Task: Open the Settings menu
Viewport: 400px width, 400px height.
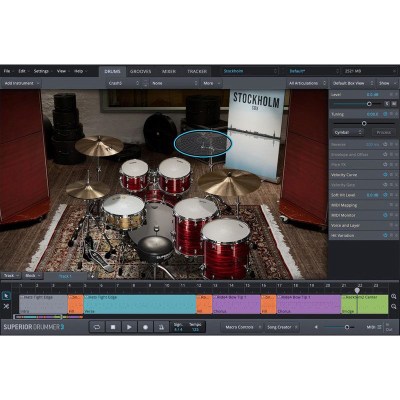Action: tap(42, 71)
